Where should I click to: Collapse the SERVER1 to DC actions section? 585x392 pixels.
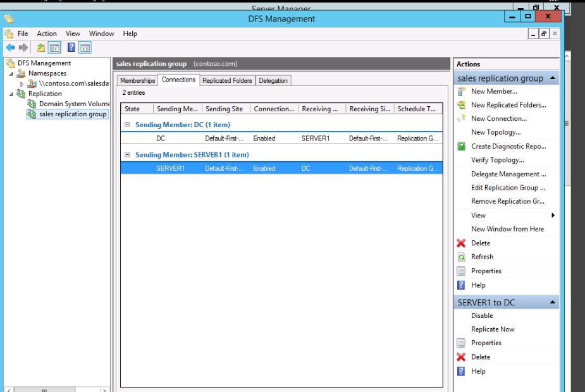click(553, 302)
